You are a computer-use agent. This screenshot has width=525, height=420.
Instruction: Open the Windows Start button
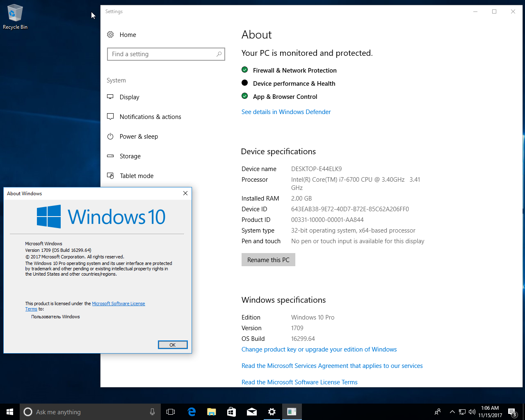[10, 412]
